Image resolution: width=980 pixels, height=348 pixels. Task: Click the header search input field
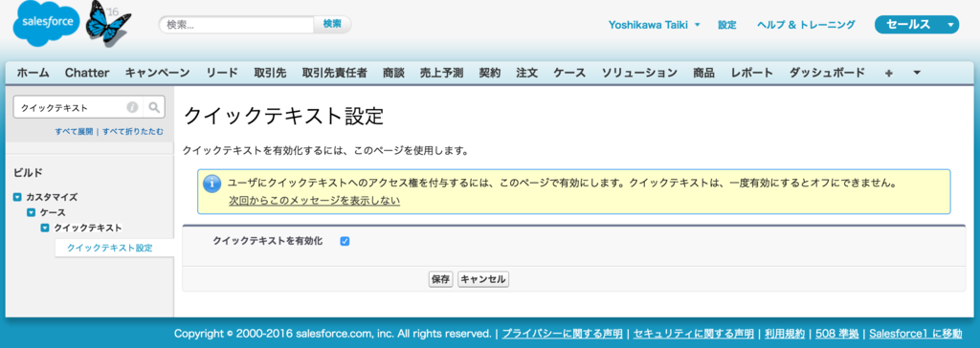coord(236,24)
